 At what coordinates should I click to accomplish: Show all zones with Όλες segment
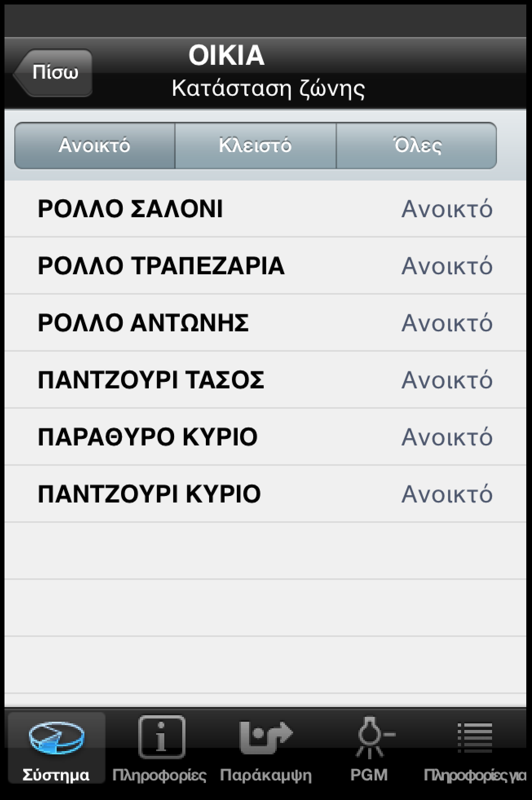tap(417, 145)
